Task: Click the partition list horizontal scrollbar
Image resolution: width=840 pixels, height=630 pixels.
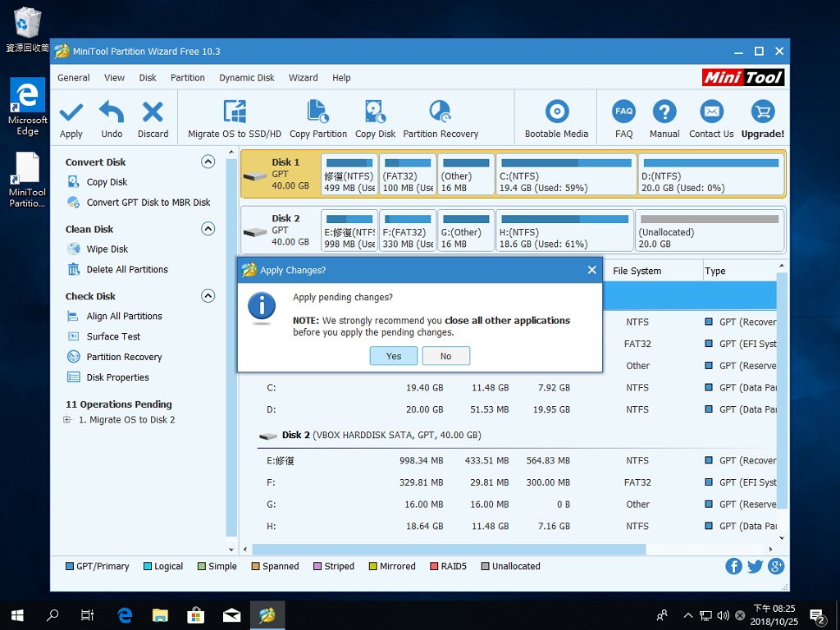Action: click(449, 549)
